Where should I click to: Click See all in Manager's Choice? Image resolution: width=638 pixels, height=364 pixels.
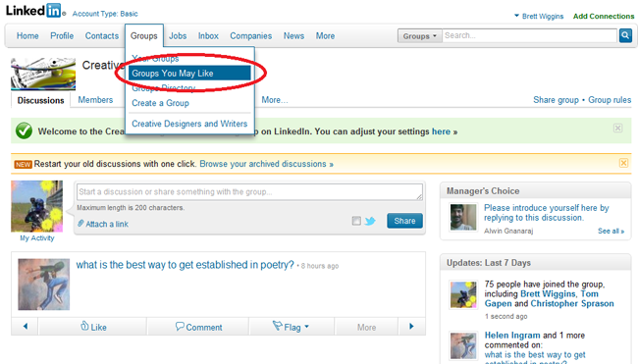(x=611, y=231)
